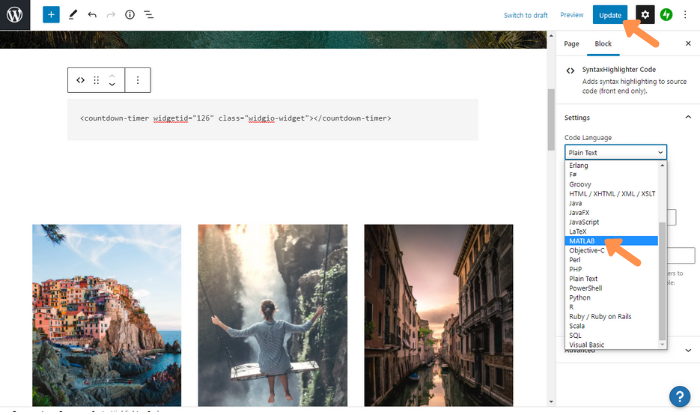Open the Code Language Plain Text dropdown
The width and height of the screenshot is (700, 415).
point(616,152)
